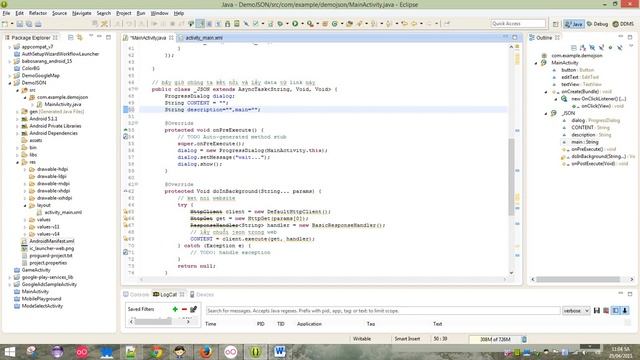The height and width of the screenshot is (360, 640).
Task: Open the verbose log level dropdown
Action: click(576, 311)
